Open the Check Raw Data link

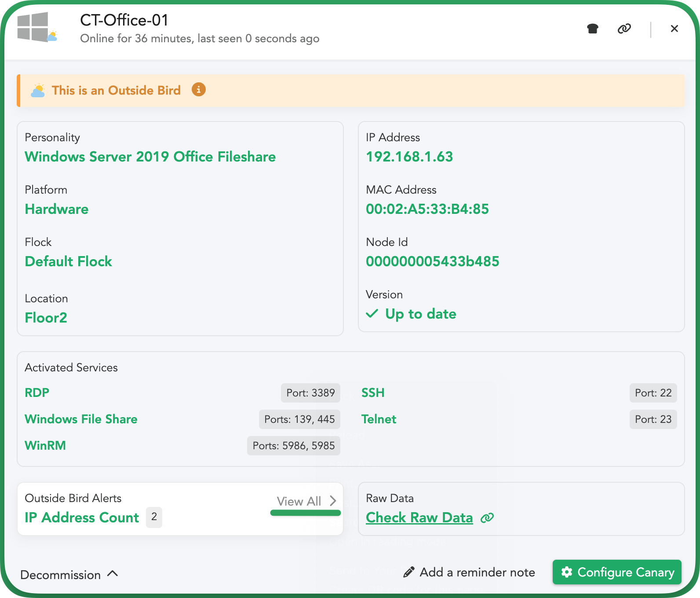tap(419, 518)
